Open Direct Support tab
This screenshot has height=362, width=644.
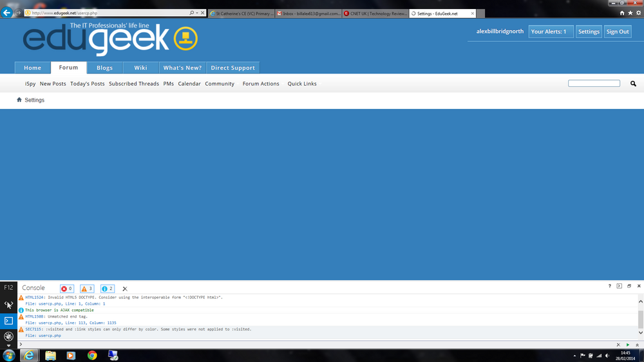[x=233, y=68]
